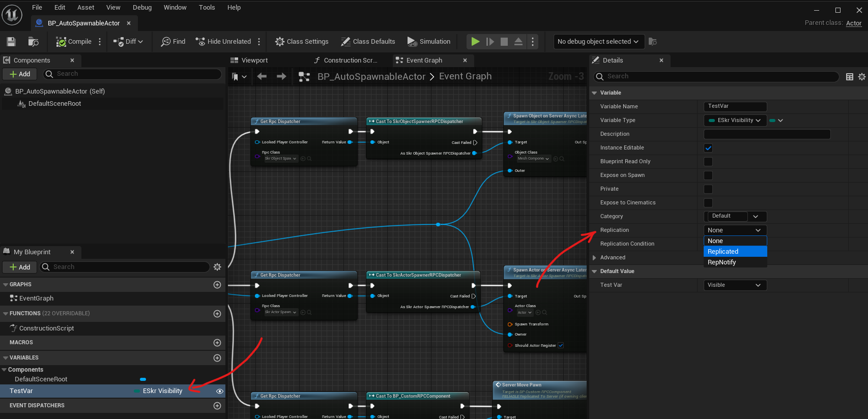Open the File menu
Viewport: 868px width, 419px height.
[x=37, y=8]
